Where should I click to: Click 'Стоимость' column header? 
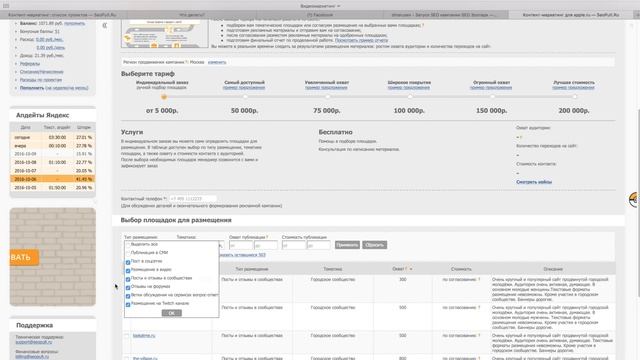[x=461, y=269]
